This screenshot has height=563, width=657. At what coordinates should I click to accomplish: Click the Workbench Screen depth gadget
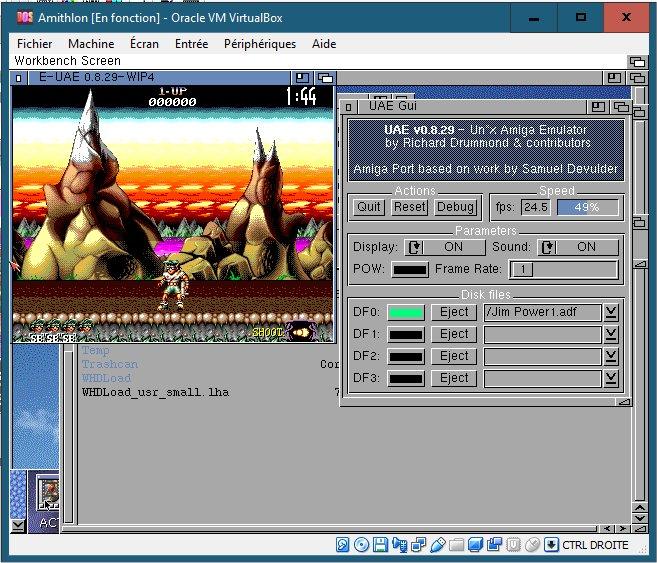637,62
